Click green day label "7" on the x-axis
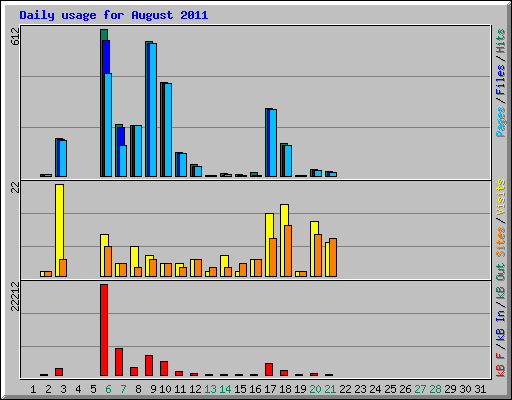This screenshot has height=400, width=512. [x=123, y=389]
